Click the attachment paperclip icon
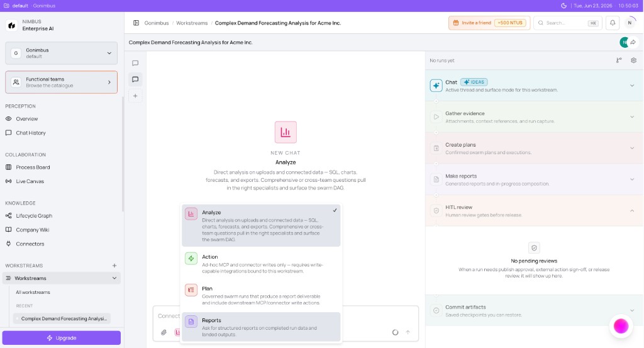Image resolution: width=644 pixels, height=348 pixels. pyautogui.click(x=164, y=332)
